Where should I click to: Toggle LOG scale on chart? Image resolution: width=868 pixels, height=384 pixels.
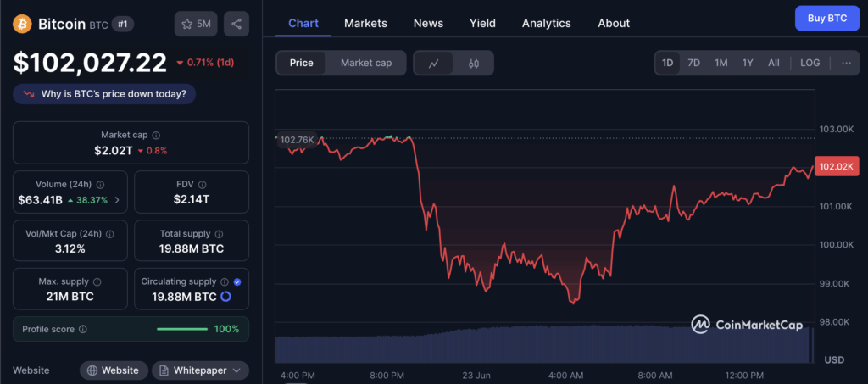click(810, 63)
